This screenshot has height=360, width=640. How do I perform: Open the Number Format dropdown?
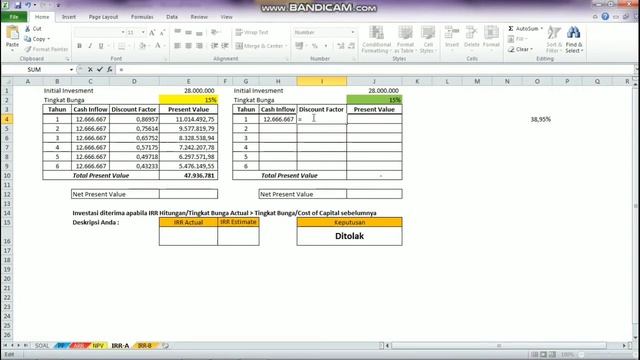point(353,32)
